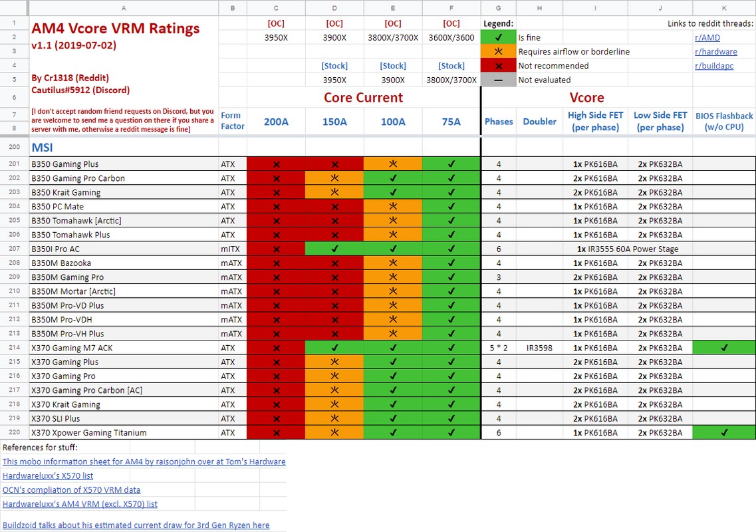The image size is (756, 532).
Task: Select the 'B350M Mortar [Arctic]' cell
Action: coord(124,291)
